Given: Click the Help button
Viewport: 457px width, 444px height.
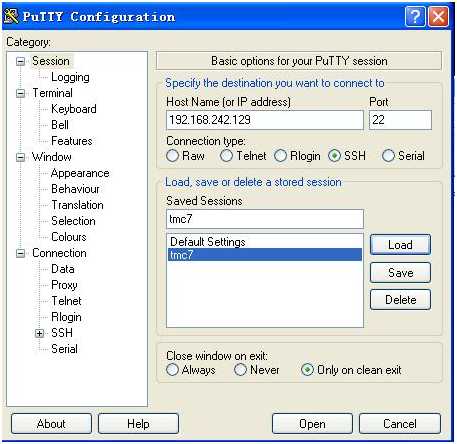Looking at the screenshot, I should [138, 424].
